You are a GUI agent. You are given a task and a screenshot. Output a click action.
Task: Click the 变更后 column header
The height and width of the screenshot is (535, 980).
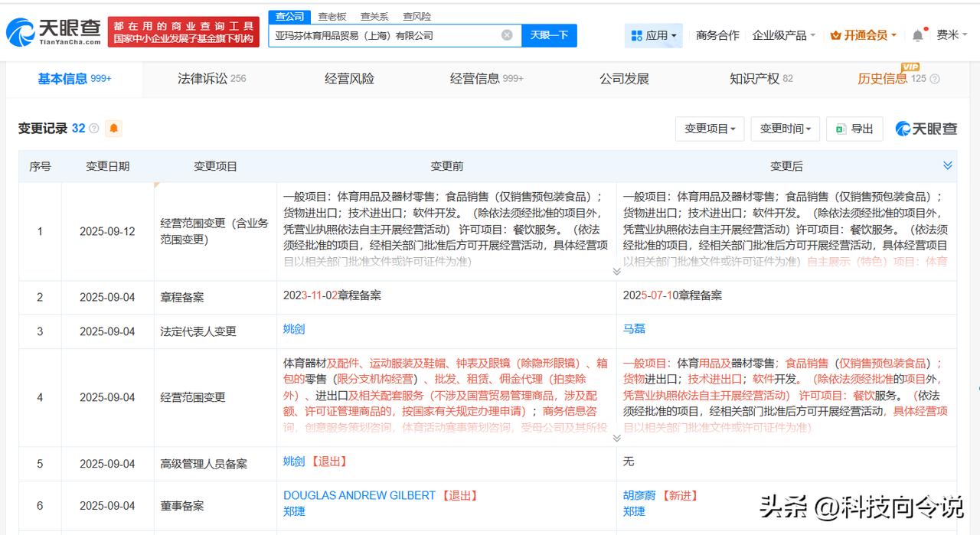[786, 166]
